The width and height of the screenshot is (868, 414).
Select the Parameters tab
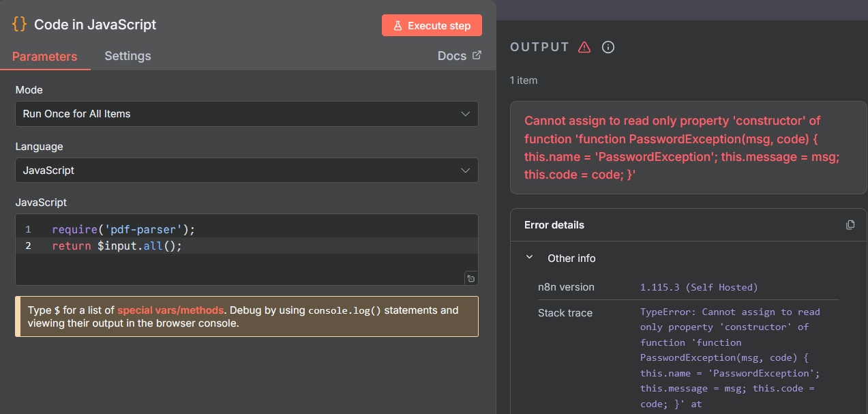(x=44, y=57)
